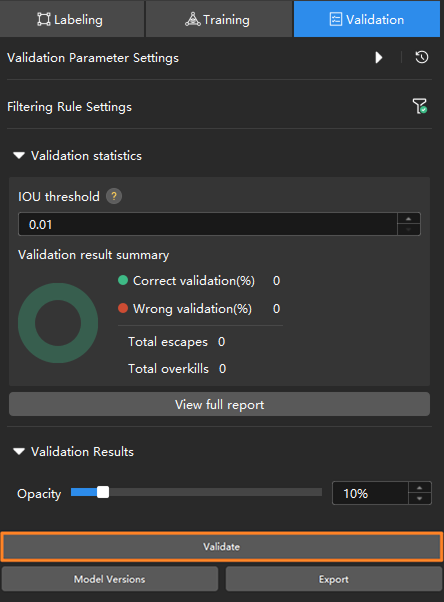This screenshot has width=444, height=602.
Task: Click the green Correct validation legend dot
Action: (123, 280)
